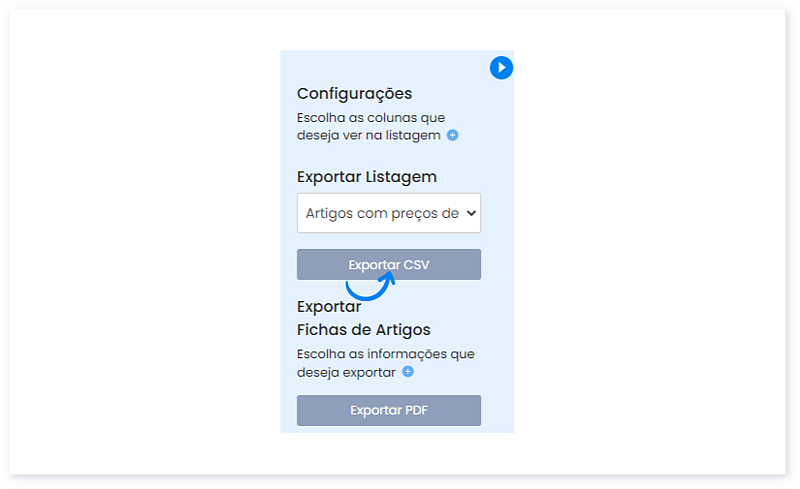800x489 pixels.
Task: Click the text 'deseja ver na listagem'
Action: click(x=369, y=135)
